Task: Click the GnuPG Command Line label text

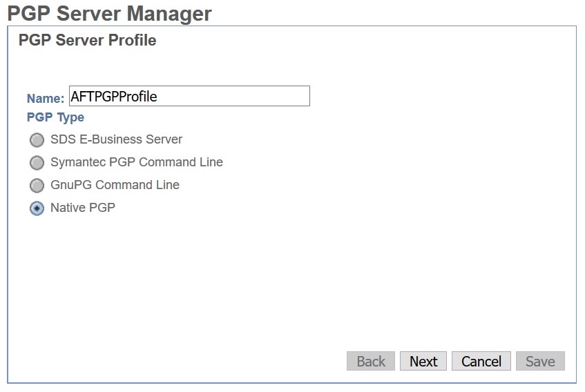Action: (115, 185)
